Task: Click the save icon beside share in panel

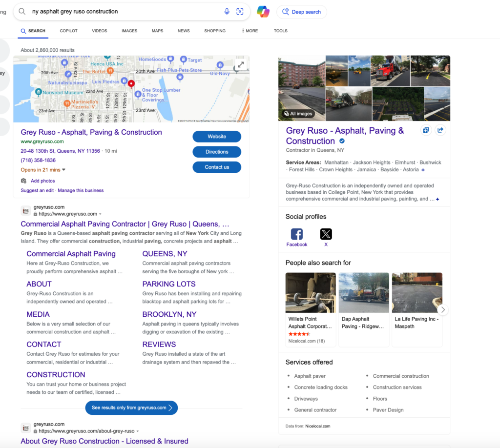Action: pyautogui.click(x=426, y=130)
